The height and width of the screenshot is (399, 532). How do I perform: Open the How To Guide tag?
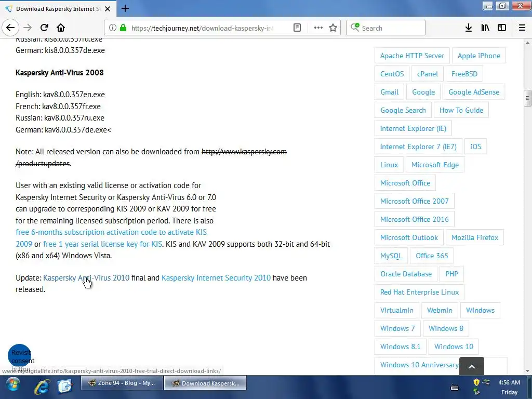tap(461, 110)
